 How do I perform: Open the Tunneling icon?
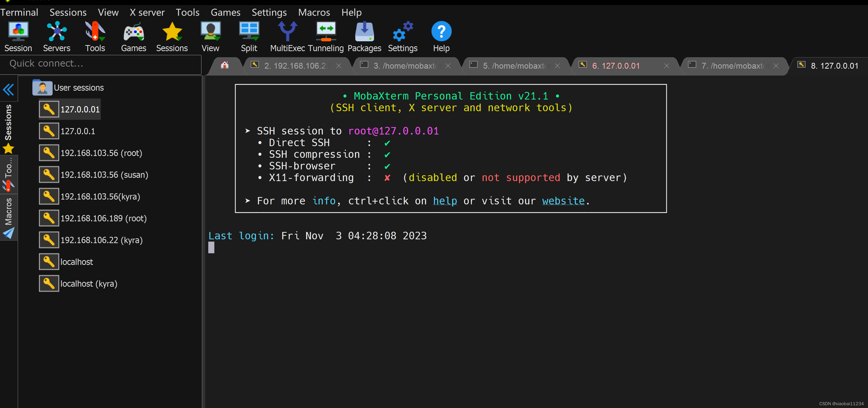326,36
